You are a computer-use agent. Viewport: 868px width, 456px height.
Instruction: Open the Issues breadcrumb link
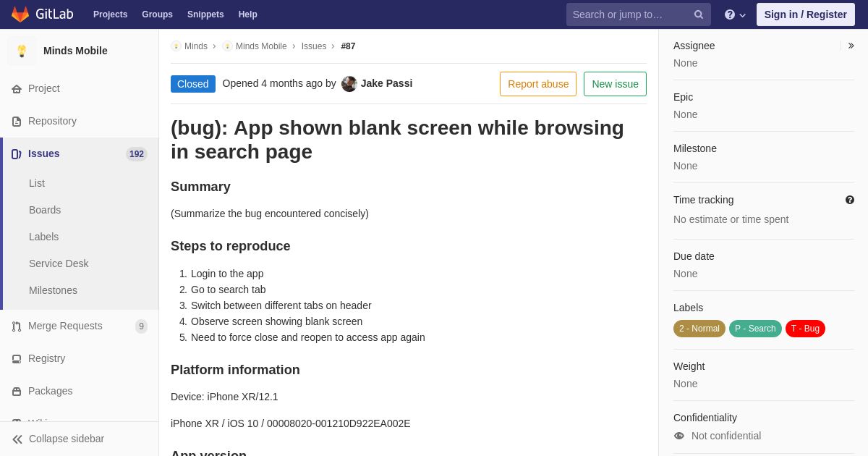click(314, 46)
